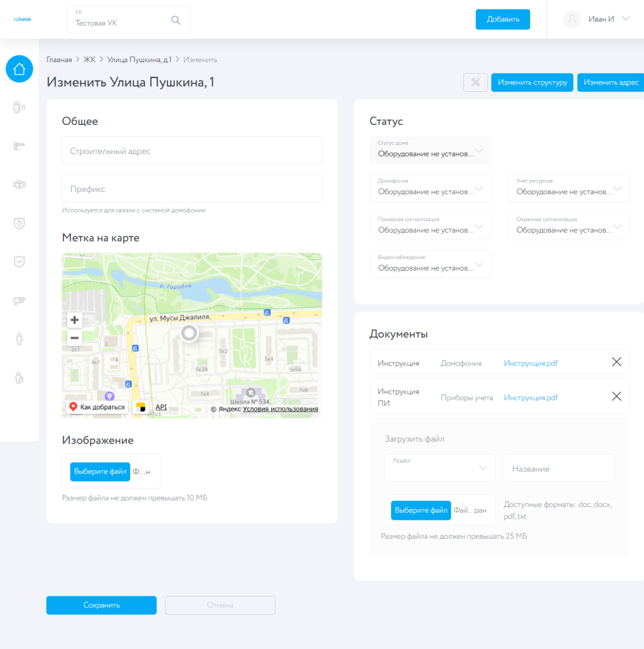
Task: Click the intercom icon in the sidebar
Action: coord(19,184)
